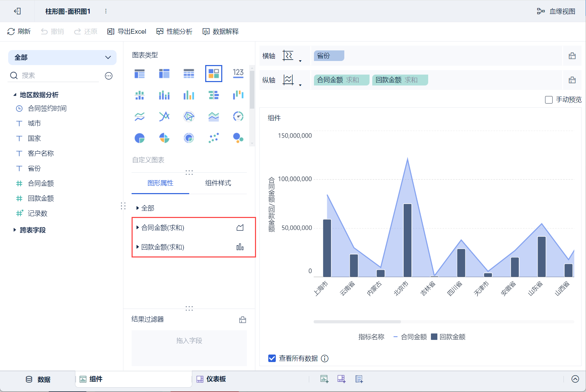Click the 撤销 undo button

(52, 32)
